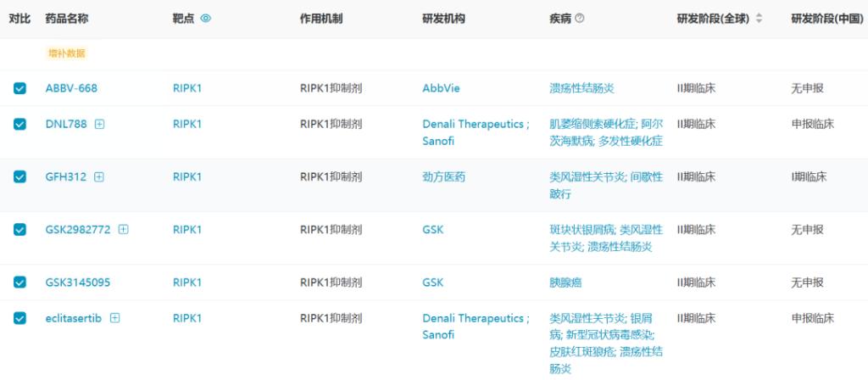Toggle the GSK3145095 compare checkbox
The height and width of the screenshot is (380, 868).
[x=20, y=282]
